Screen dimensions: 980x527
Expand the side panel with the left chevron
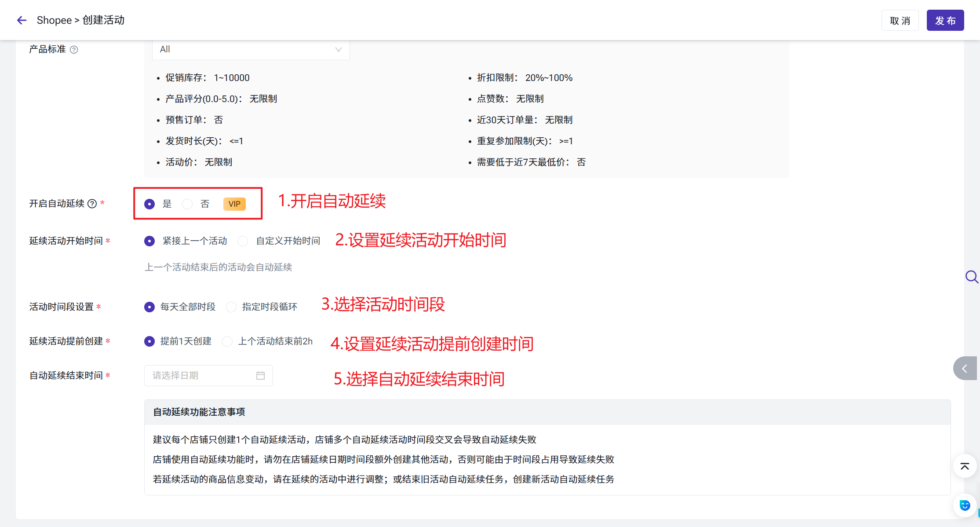[965, 369]
